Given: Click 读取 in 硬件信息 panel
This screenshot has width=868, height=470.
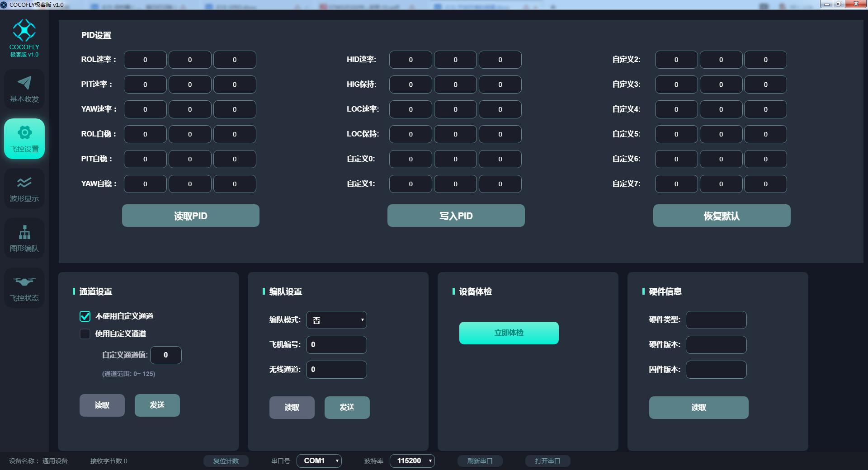Looking at the screenshot, I should [699, 408].
